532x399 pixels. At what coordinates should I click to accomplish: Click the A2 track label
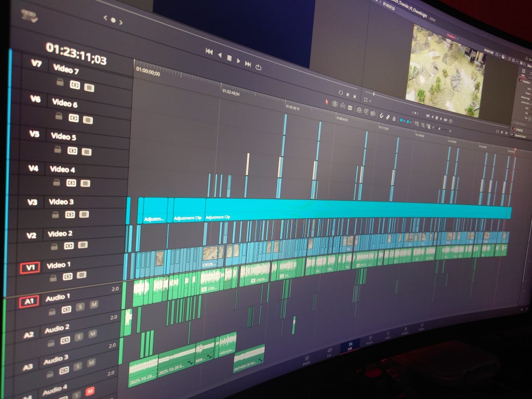(28, 335)
